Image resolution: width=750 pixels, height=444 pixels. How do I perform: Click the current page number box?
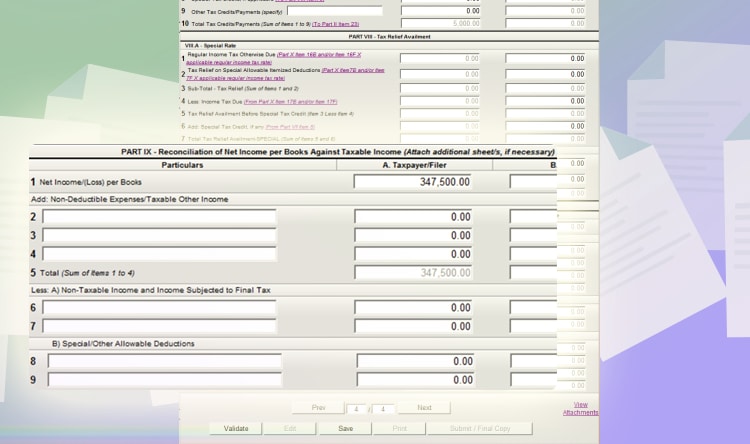[357, 408]
